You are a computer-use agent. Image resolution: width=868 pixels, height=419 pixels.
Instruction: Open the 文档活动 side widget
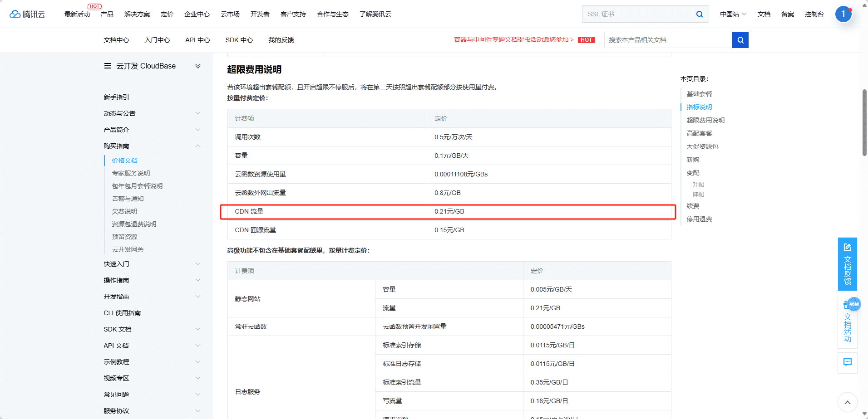point(847,322)
